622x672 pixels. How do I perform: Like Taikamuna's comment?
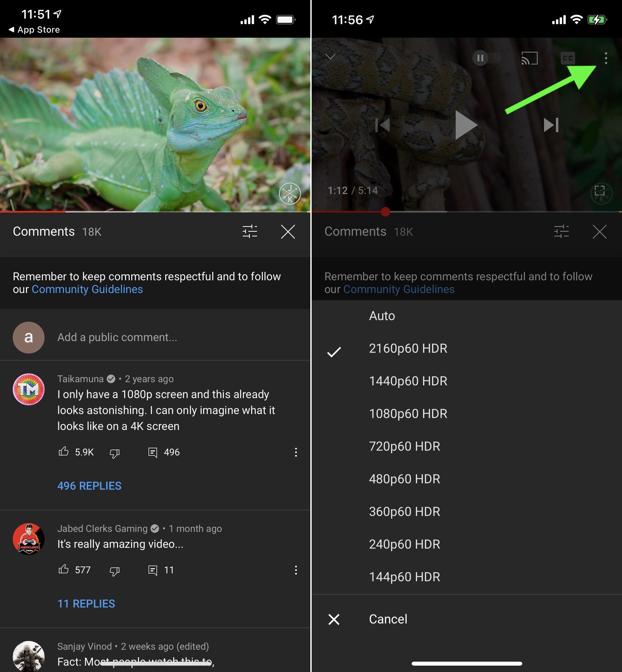pyautogui.click(x=64, y=452)
